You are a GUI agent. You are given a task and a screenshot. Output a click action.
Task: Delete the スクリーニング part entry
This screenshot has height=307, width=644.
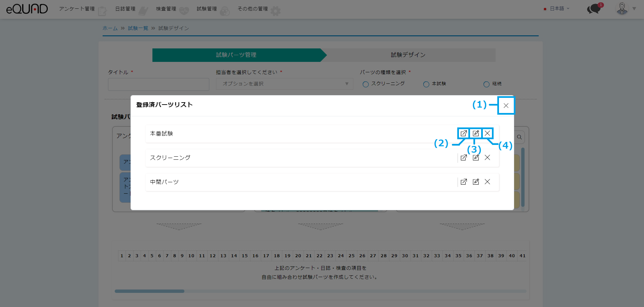pyautogui.click(x=487, y=158)
